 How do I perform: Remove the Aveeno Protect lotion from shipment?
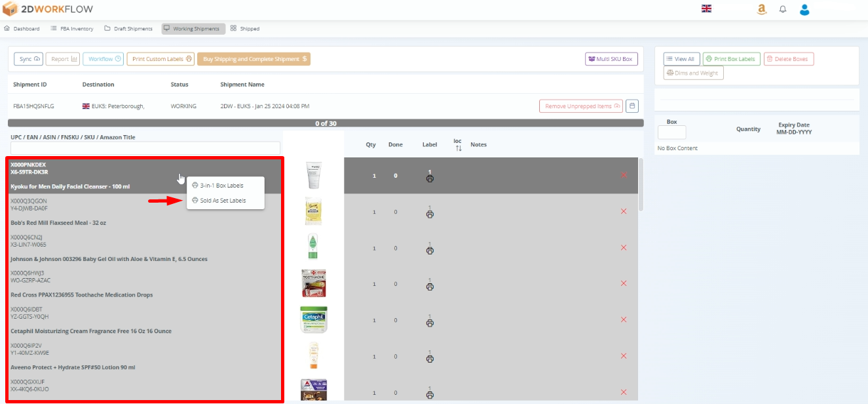coord(623,355)
